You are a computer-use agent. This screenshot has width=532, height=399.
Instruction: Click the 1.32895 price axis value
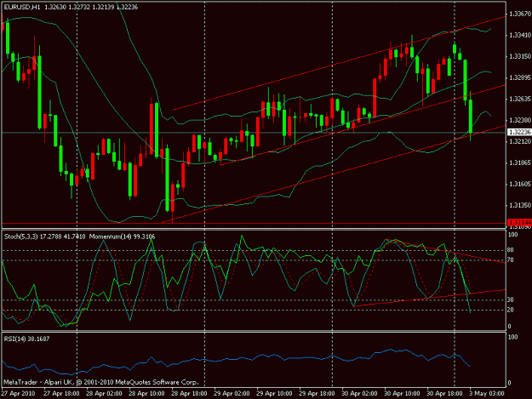(x=520, y=77)
